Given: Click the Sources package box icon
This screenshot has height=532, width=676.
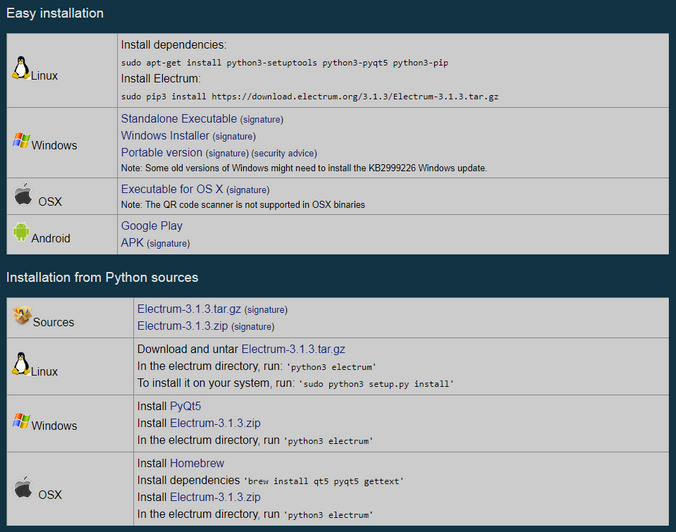Looking at the screenshot, I should pyautogui.click(x=22, y=316).
